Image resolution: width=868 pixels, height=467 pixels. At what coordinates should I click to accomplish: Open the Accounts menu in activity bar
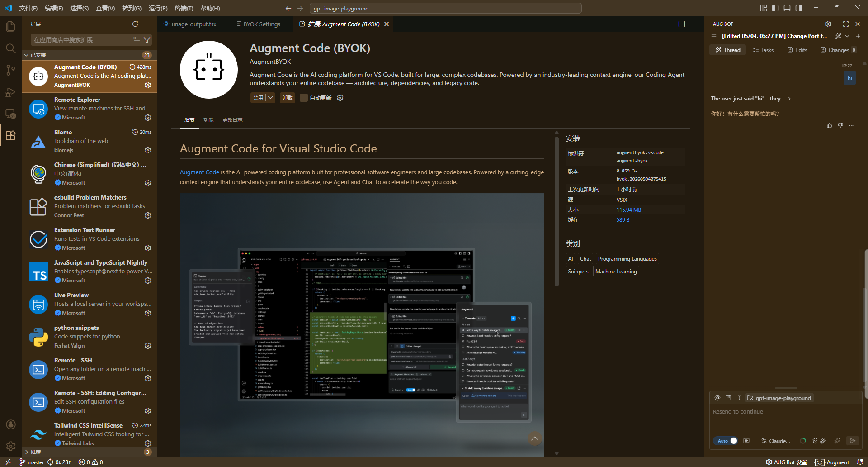[11, 424]
